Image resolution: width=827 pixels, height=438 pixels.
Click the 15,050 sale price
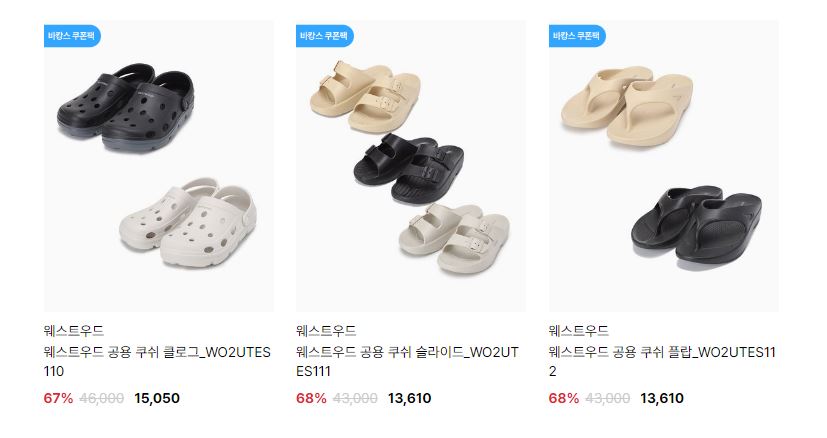tap(157, 398)
